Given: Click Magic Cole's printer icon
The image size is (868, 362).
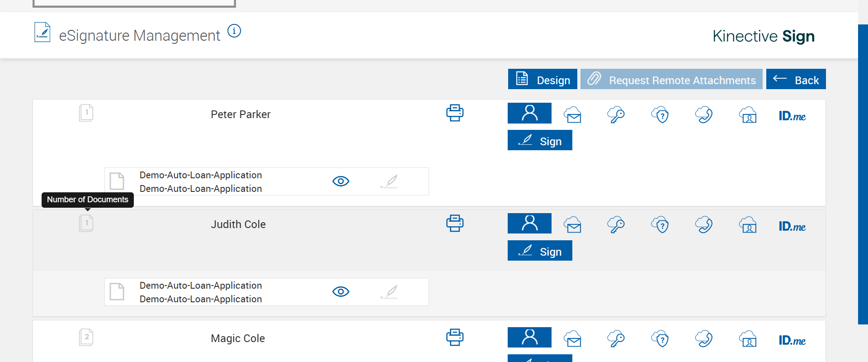Looking at the screenshot, I should click(455, 337).
